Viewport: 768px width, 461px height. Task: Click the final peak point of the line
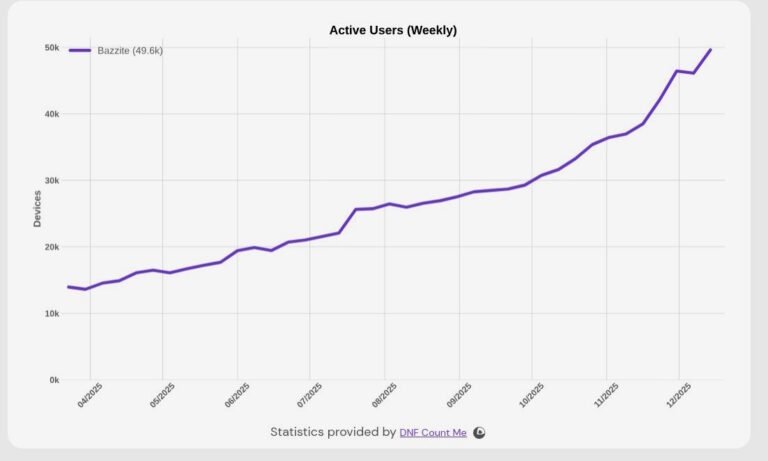(711, 49)
